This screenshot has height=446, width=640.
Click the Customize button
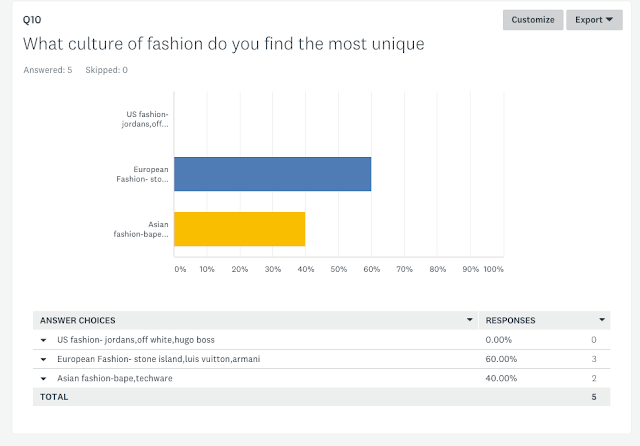[x=532, y=19]
